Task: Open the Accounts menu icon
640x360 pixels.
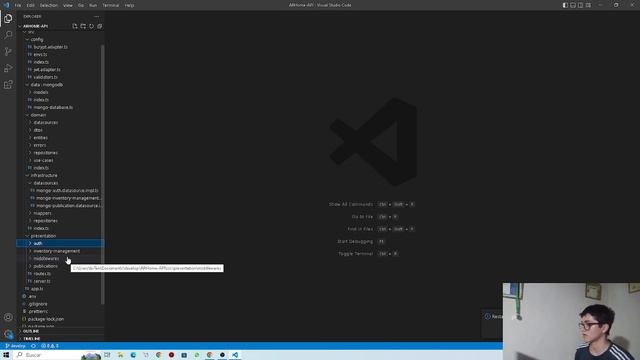Action: pyautogui.click(x=8, y=317)
